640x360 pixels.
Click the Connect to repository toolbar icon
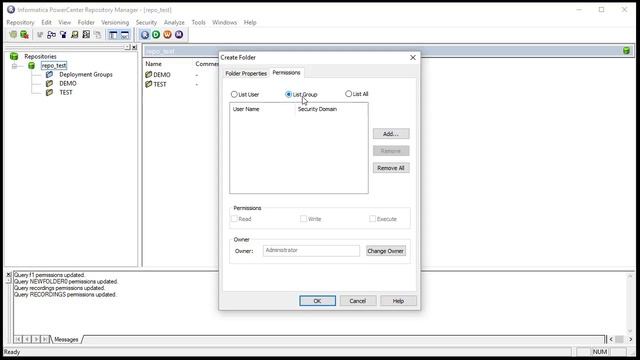coord(13,35)
